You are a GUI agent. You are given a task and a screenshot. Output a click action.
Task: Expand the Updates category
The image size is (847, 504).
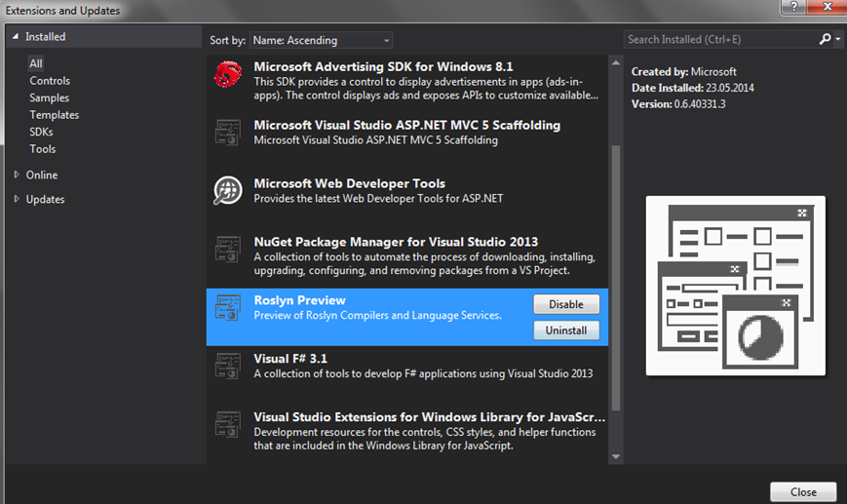point(17,199)
